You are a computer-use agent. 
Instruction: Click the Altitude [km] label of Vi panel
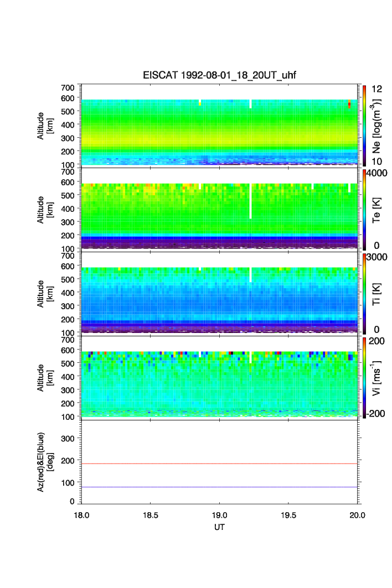coord(45,378)
